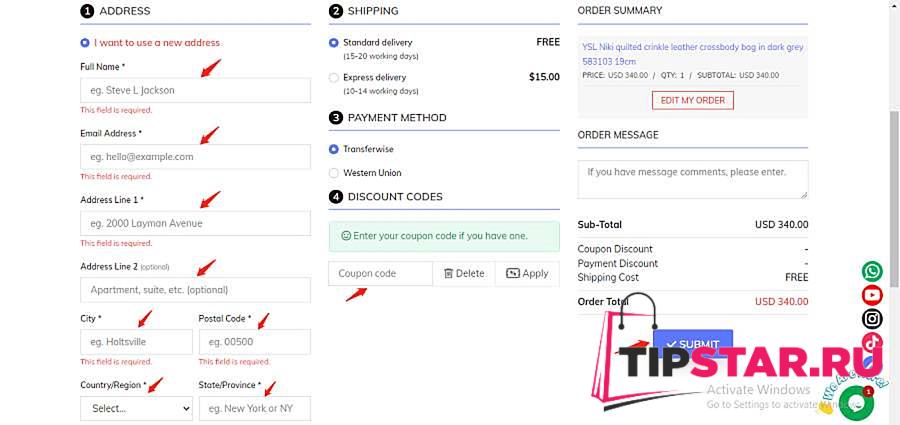900x425 pixels.
Task: Open the TikTok social icon
Action: click(872, 342)
